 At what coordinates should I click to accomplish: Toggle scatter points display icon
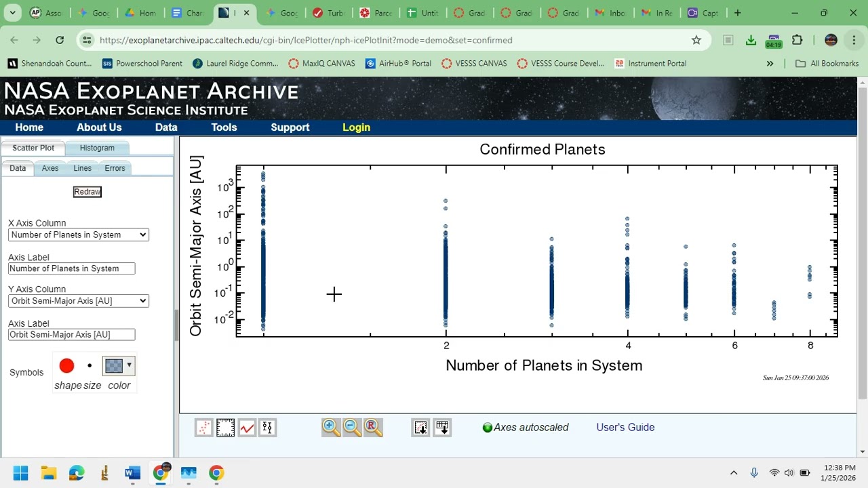(204, 428)
